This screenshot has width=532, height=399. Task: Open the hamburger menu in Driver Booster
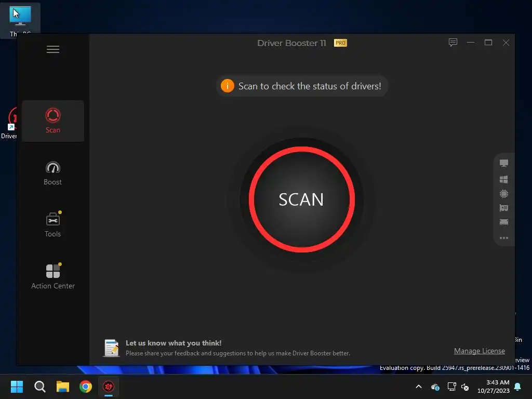pyautogui.click(x=53, y=49)
